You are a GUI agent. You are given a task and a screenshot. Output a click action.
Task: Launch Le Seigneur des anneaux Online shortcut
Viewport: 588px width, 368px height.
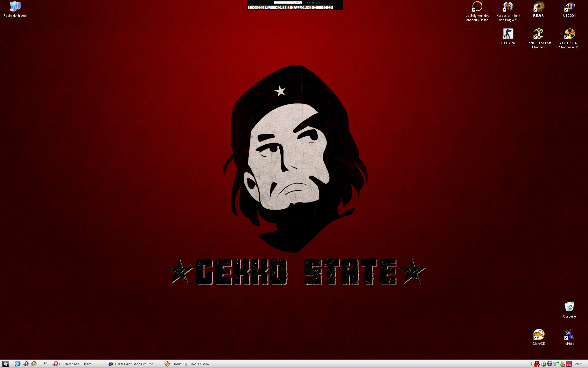[x=477, y=11]
